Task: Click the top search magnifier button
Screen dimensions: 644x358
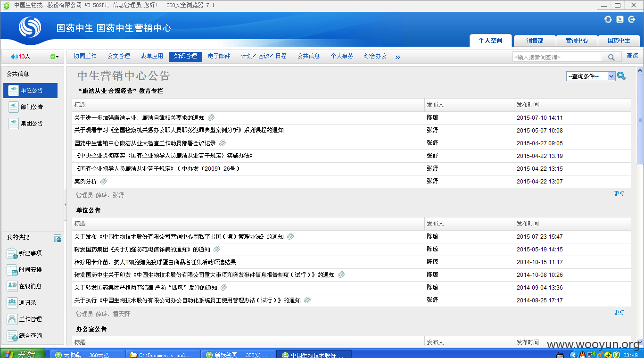Action: tap(611, 57)
